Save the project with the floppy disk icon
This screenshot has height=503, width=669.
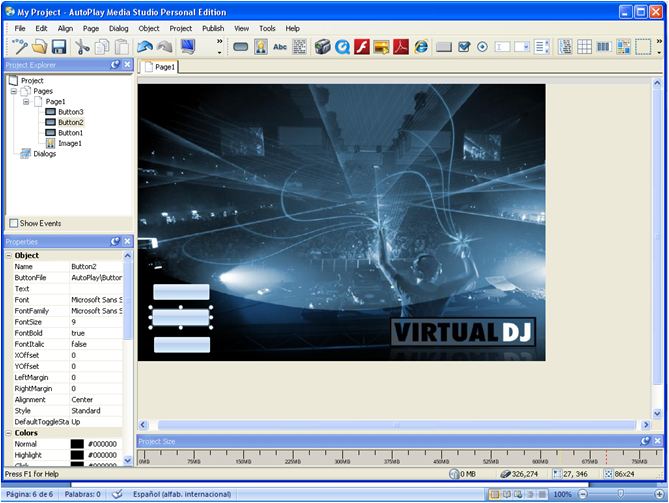pos(59,47)
